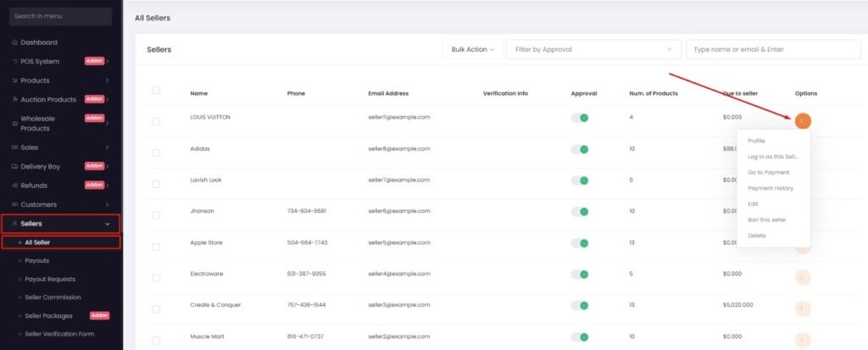The width and height of the screenshot is (868, 350).
Task: Expand the Auction Products submenu arrow
Action: [x=108, y=100]
